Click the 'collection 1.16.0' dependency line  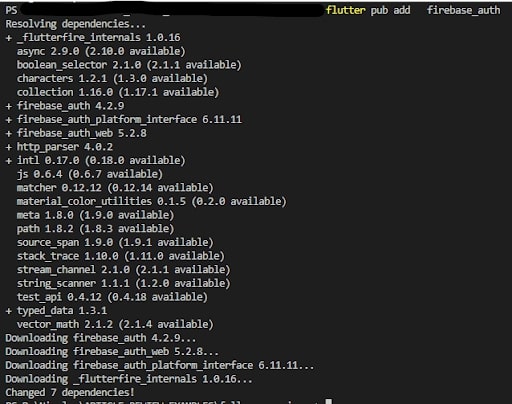[118, 92]
